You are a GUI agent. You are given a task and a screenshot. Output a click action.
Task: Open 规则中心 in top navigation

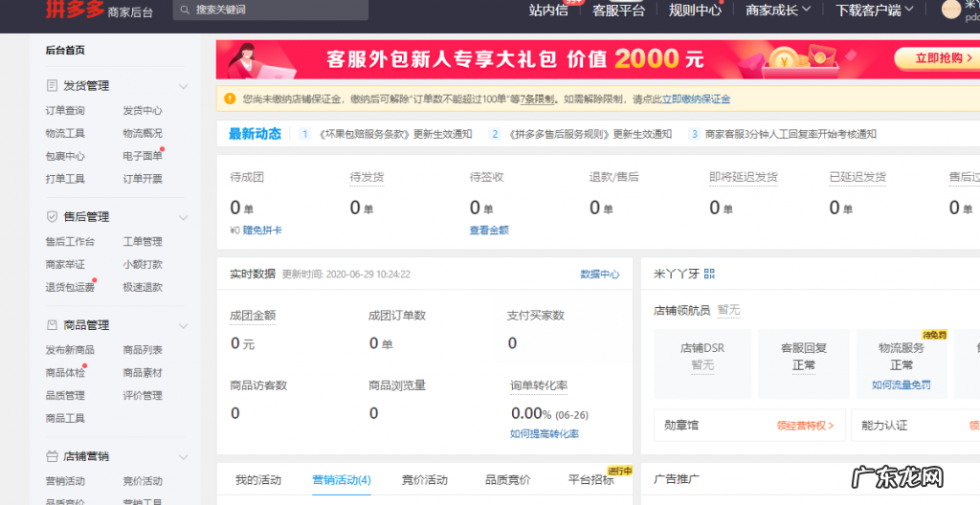click(x=695, y=10)
